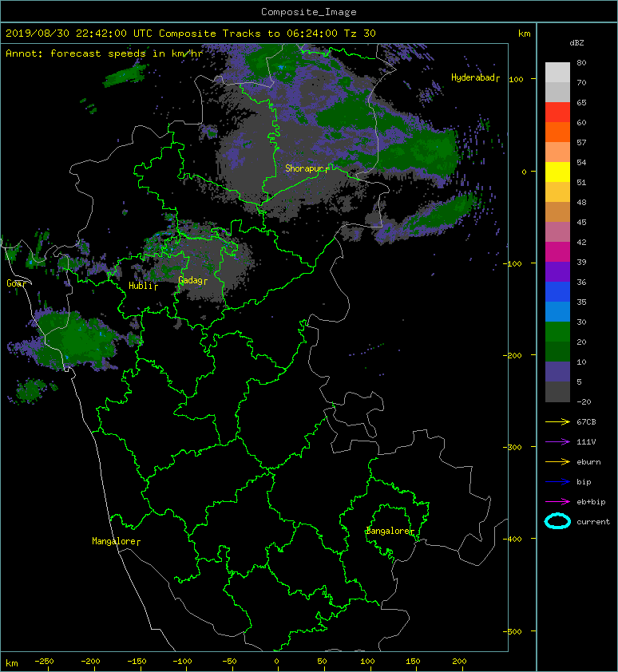Click the eburn legend label
The height and width of the screenshot is (672, 618).
point(588,462)
